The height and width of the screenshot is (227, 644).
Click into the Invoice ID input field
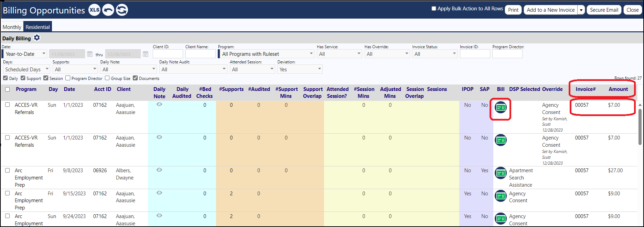tap(475, 54)
